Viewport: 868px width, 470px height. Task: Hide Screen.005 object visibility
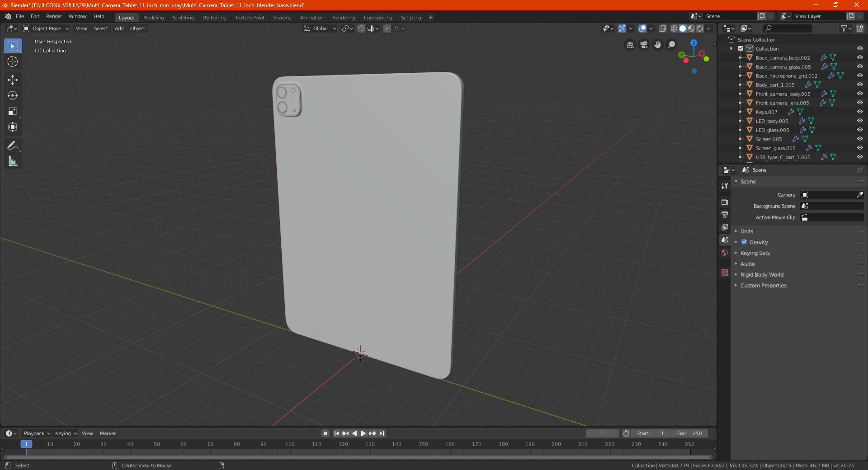click(x=860, y=139)
